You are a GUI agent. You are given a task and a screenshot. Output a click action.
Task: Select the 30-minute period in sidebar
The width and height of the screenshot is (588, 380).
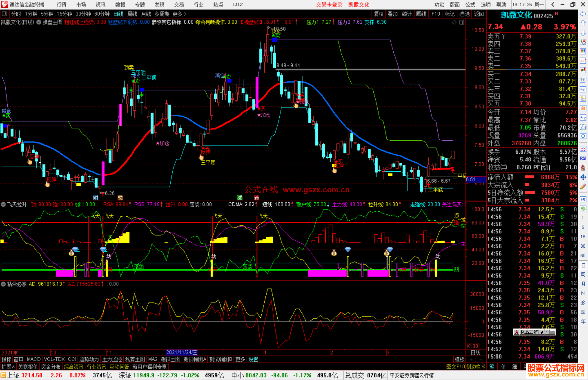583,246
